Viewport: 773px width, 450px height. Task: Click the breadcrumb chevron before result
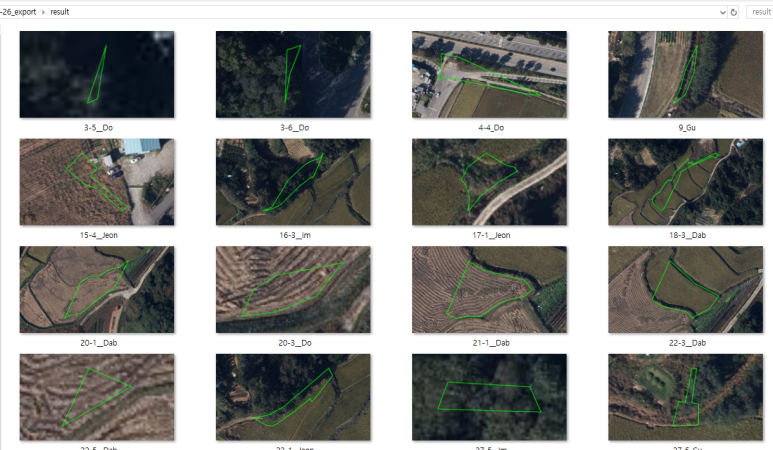coord(43,12)
